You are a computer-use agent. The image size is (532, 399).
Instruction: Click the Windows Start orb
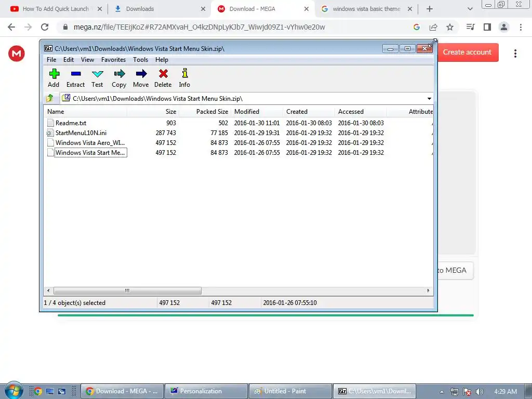click(14, 390)
